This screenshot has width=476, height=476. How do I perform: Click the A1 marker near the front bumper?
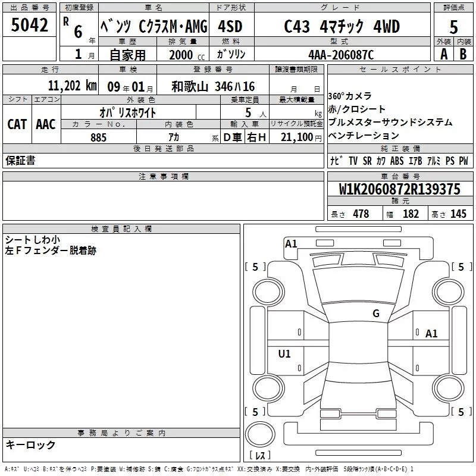pyautogui.click(x=291, y=243)
